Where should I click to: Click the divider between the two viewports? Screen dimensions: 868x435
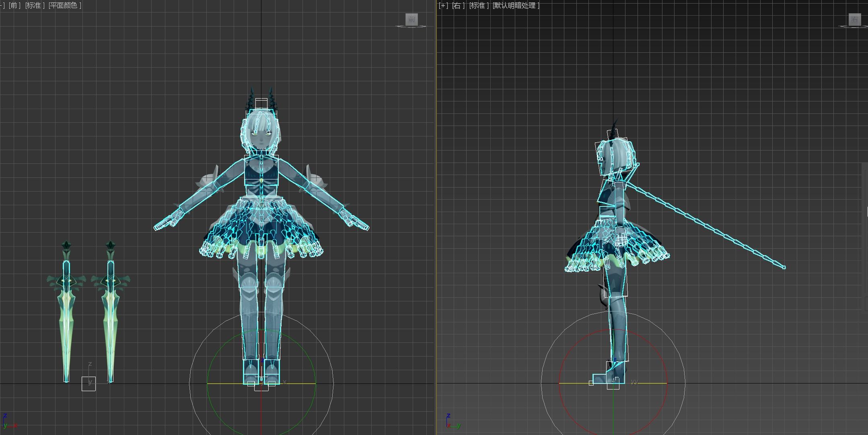(436, 217)
